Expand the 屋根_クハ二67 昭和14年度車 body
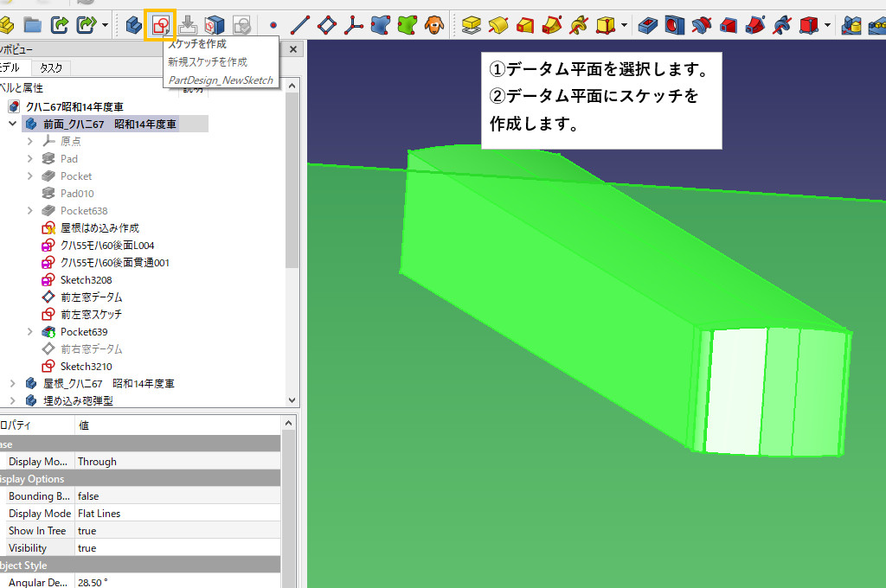 click(x=12, y=384)
